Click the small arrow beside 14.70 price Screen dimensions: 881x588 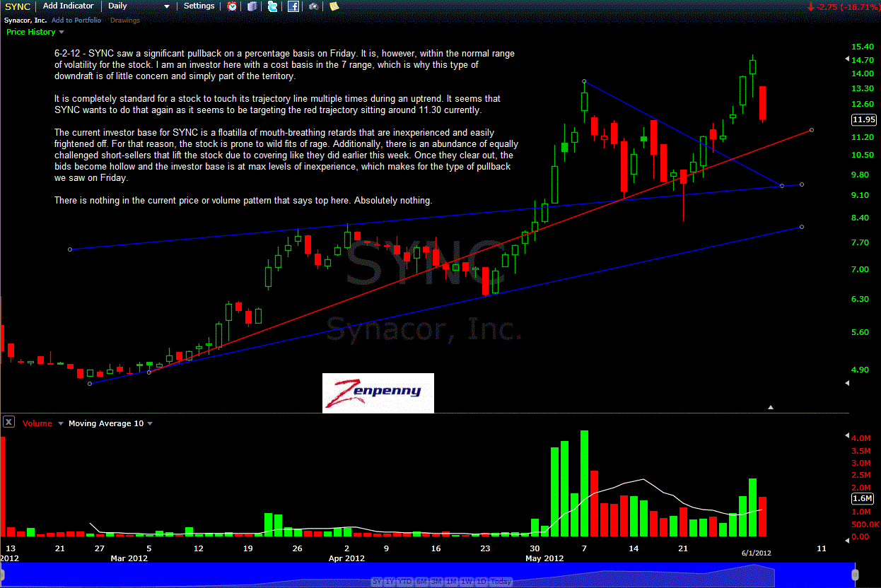(848, 59)
